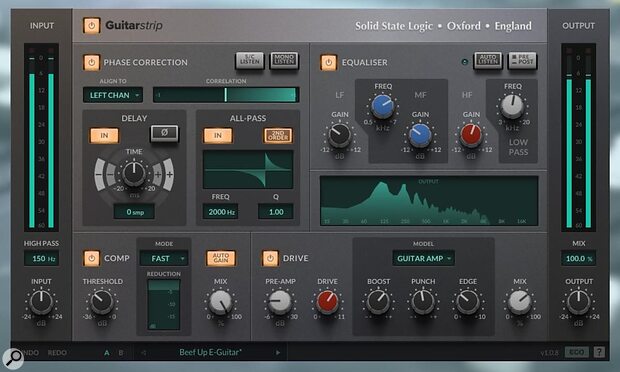Viewport: 620px width, 372px height.
Task: Click the compressor mix knob
Action: 220,302
